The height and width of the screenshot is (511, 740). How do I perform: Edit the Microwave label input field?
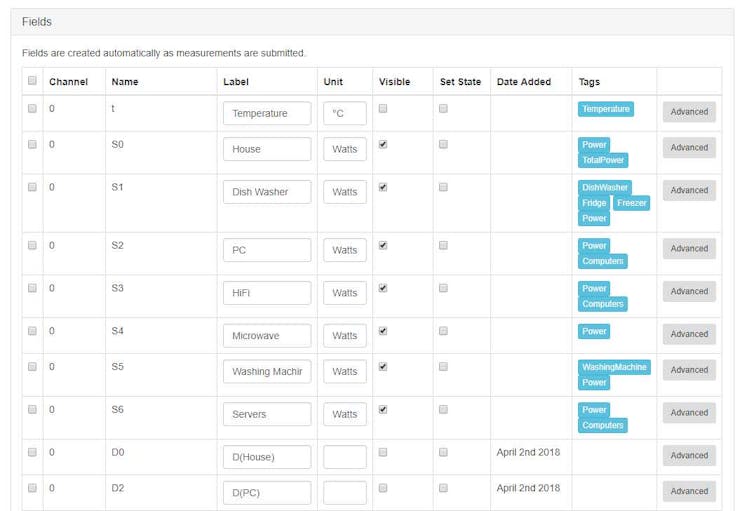[x=267, y=336]
